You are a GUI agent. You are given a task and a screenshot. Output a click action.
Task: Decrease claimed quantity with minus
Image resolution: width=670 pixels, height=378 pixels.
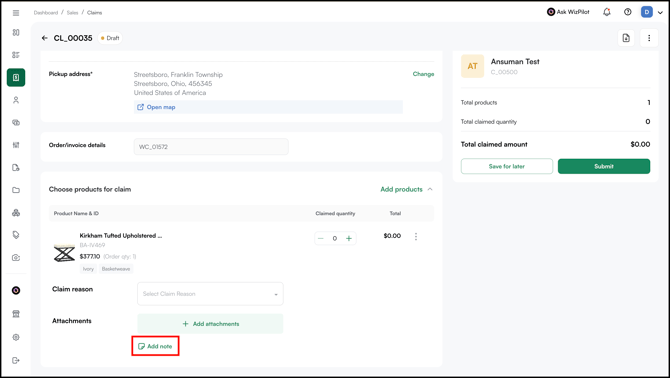pyautogui.click(x=321, y=238)
